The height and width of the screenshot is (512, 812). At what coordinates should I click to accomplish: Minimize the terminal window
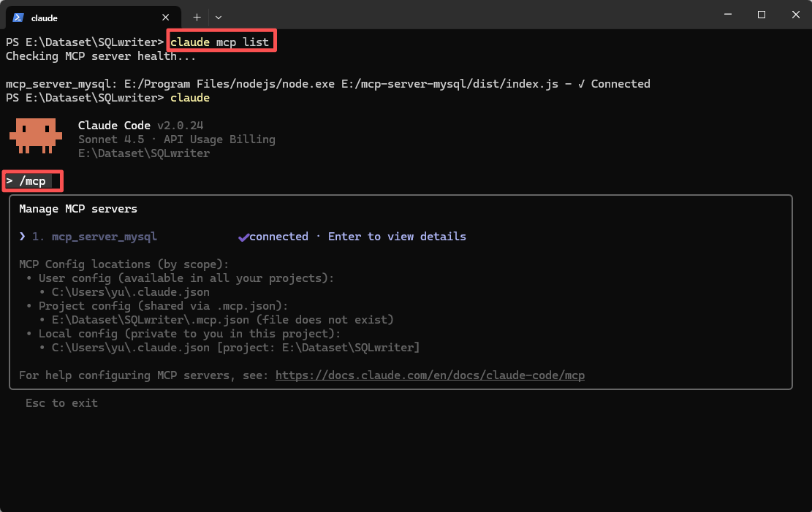(728, 15)
